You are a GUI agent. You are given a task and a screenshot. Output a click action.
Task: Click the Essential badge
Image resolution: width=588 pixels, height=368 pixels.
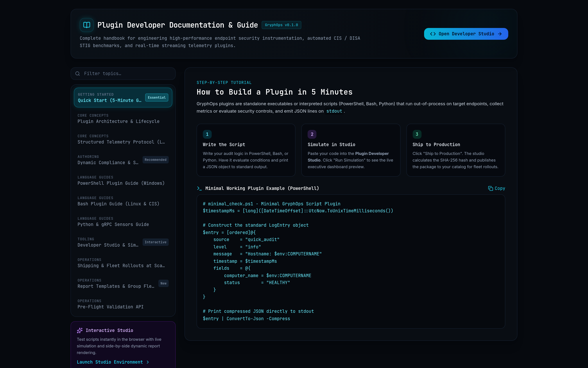coord(157,98)
